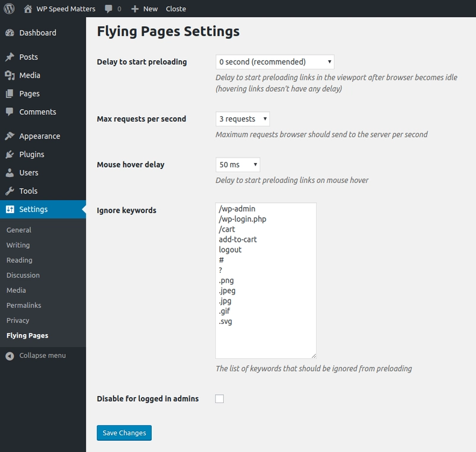Click the .svg keyword line
This screenshot has height=452, width=476.
click(x=226, y=322)
